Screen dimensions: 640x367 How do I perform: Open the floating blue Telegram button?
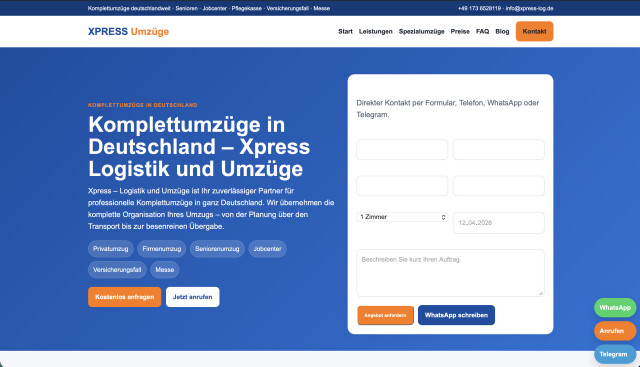[615, 354]
